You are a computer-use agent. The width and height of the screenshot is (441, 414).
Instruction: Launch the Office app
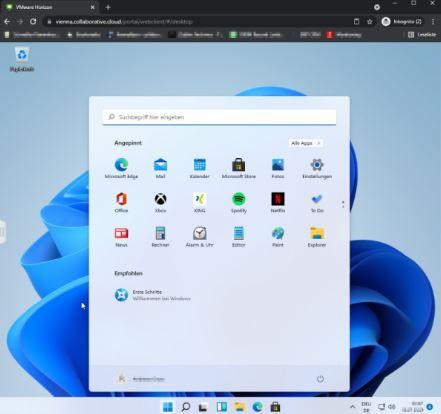tap(121, 203)
